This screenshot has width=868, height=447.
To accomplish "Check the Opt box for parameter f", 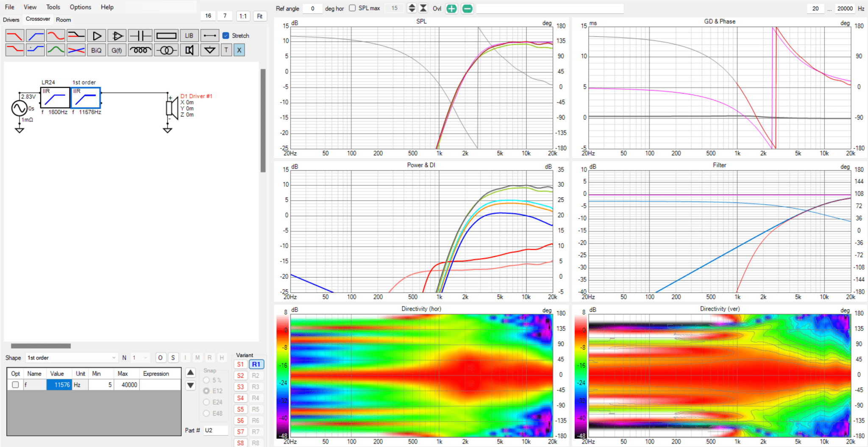I will click(16, 385).
